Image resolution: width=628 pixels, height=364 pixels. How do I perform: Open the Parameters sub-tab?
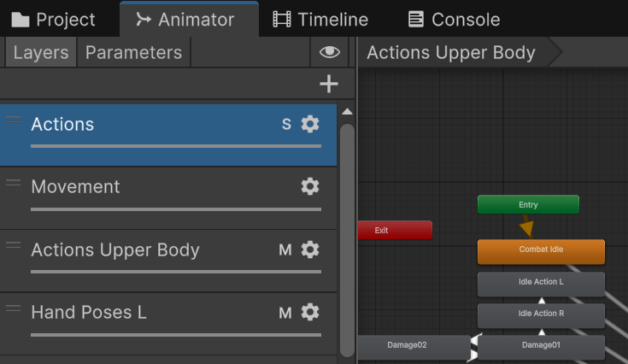click(134, 52)
